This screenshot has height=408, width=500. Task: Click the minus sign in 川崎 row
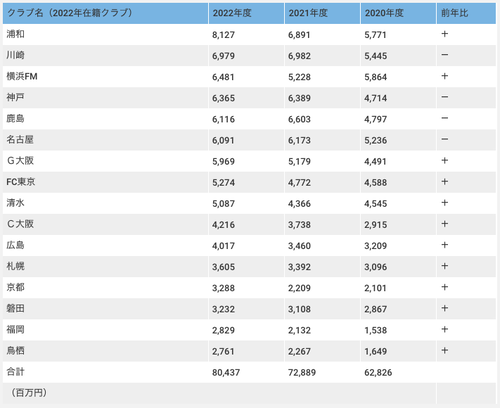(x=445, y=55)
